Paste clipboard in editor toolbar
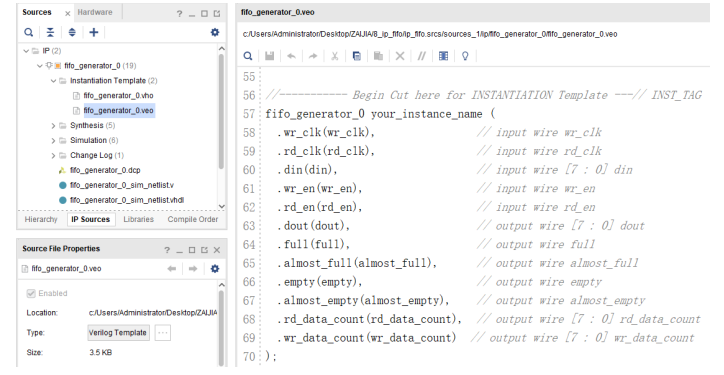The height and width of the screenshot is (375, 724). click(378, 56)
